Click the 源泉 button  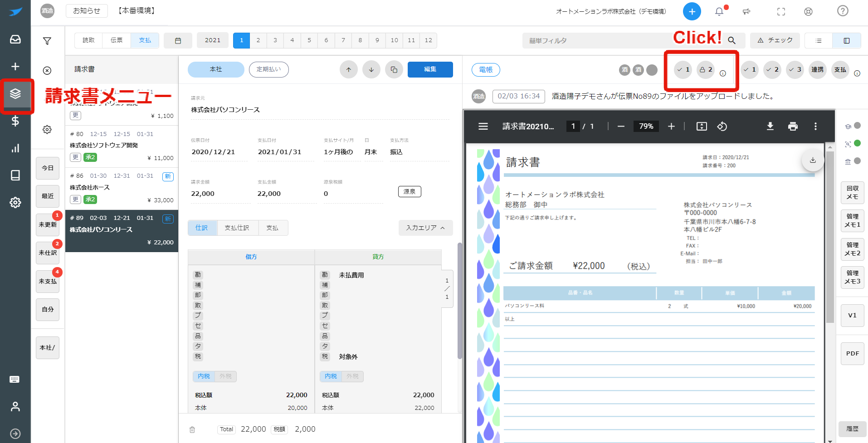coord(409,192)
